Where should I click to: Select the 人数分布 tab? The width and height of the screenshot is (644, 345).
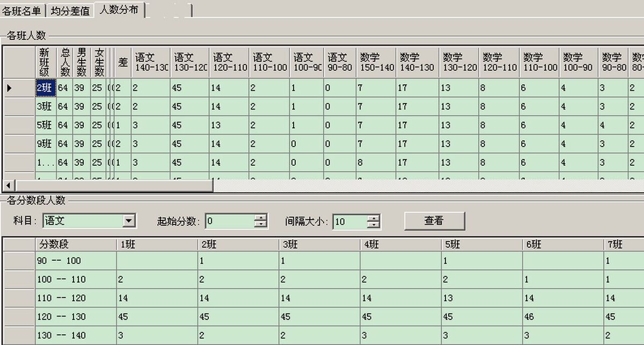(119, 9)
